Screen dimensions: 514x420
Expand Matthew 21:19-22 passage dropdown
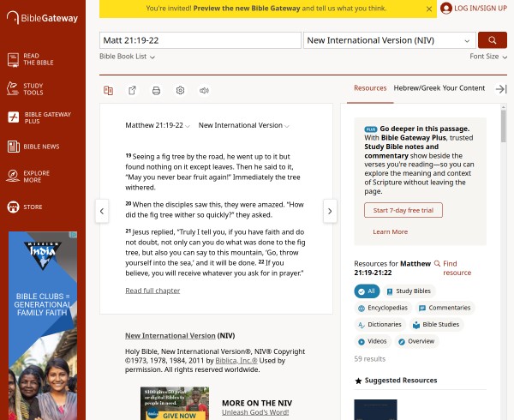tap(158, 125)
